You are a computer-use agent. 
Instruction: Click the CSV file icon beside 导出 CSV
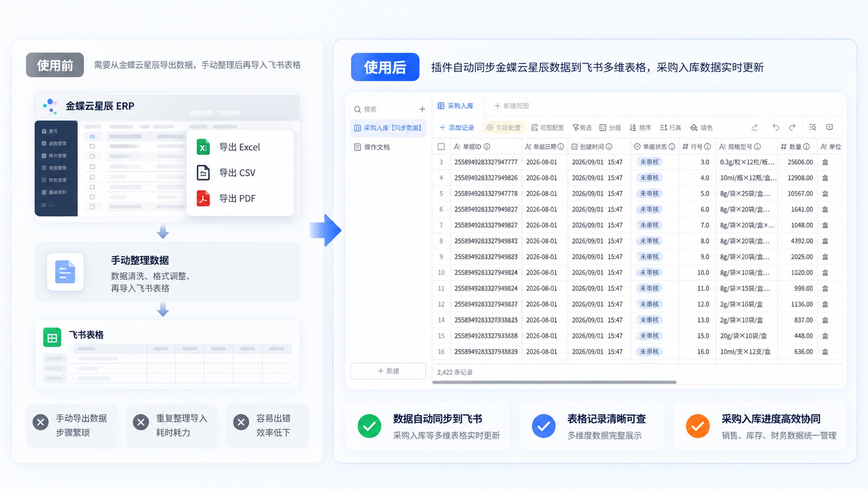coord(204,173)
